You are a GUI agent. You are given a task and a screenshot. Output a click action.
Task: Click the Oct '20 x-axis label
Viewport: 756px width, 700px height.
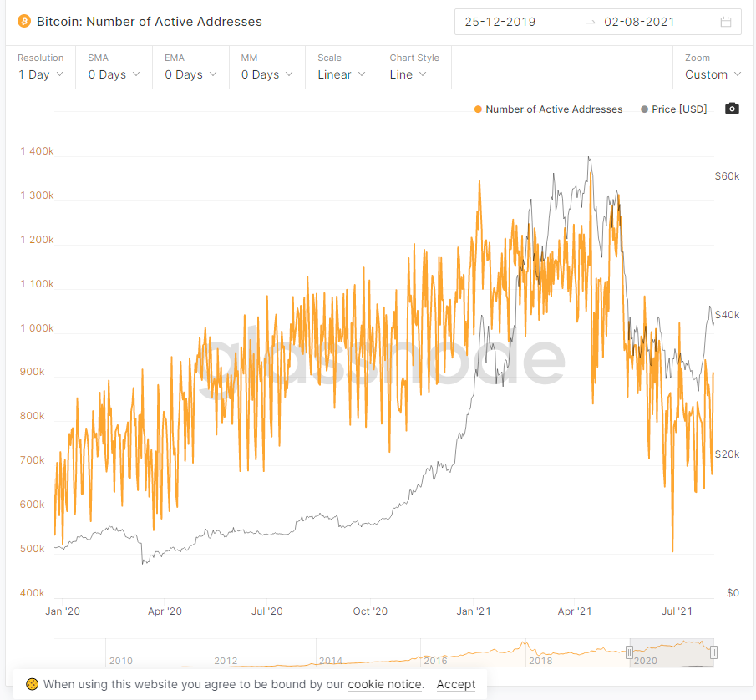370,611
